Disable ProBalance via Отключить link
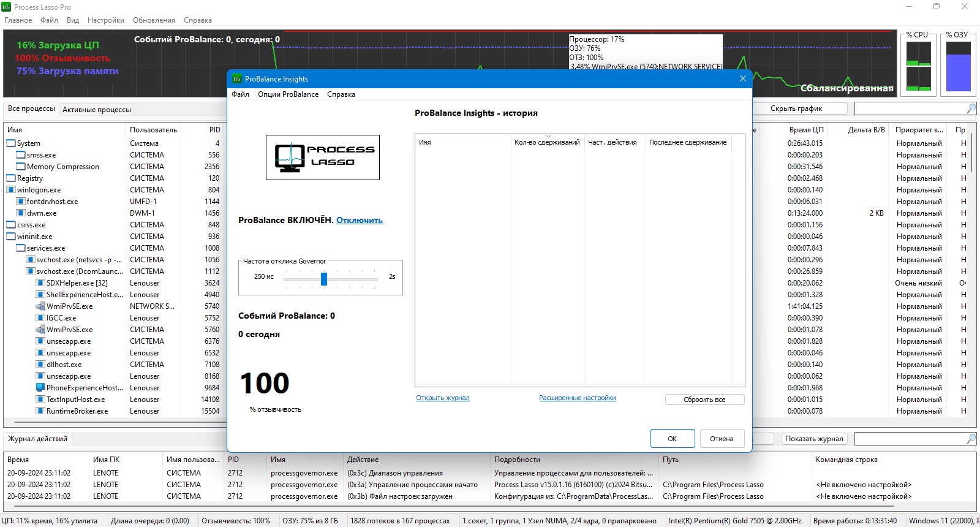The width and height of the screenshot is (980, 527). tap(360, 221)
